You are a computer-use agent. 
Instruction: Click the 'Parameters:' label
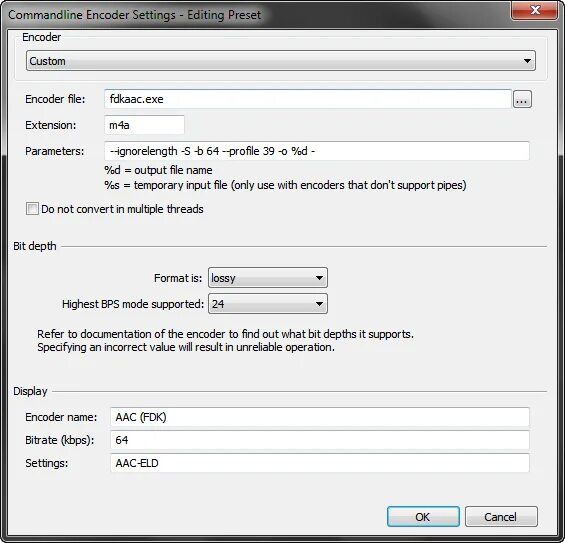click(x=54, y=151)
